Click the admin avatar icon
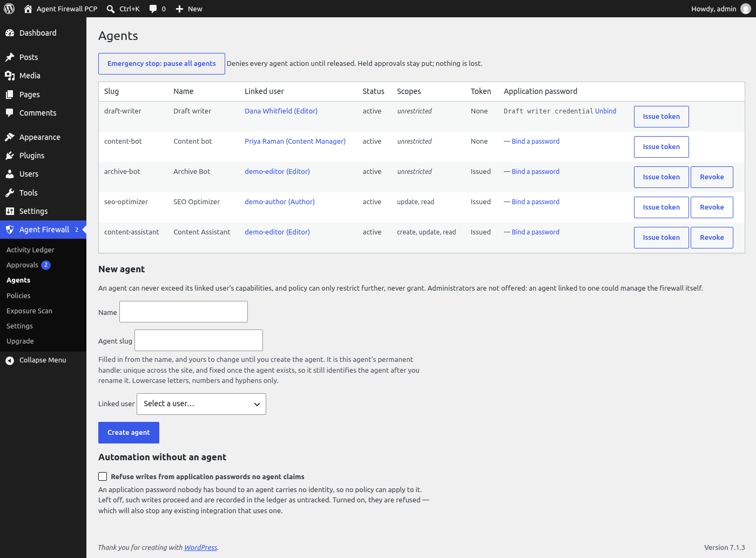 pyautogui.click(x=746, y=9)
